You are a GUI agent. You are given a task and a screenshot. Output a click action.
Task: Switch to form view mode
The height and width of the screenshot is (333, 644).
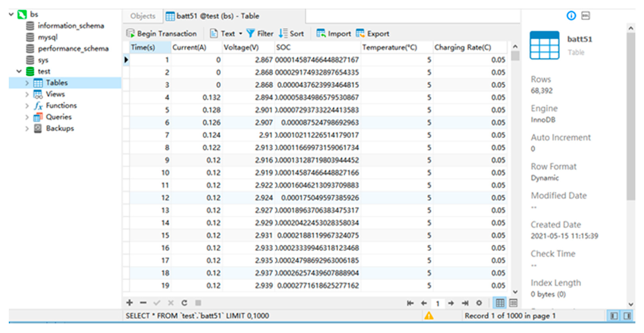click(x=513, y=303)
